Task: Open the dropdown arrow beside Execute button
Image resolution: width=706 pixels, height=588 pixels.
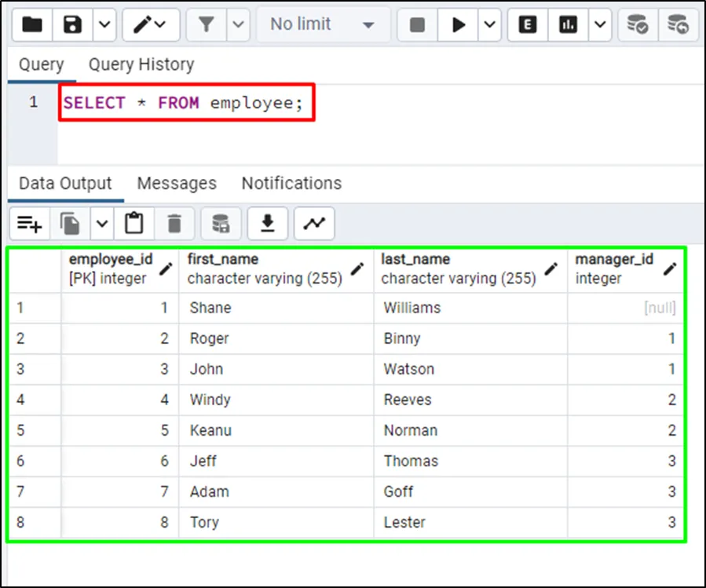Action: point(490,24)
